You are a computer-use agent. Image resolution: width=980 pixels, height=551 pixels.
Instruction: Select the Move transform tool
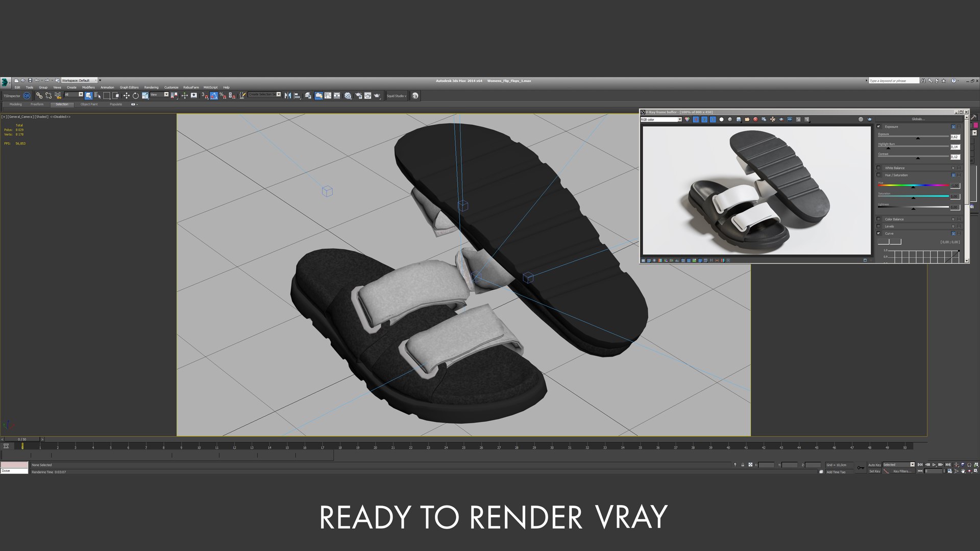pos(126,95)
